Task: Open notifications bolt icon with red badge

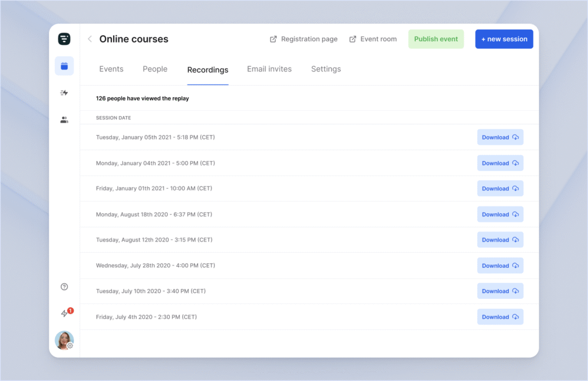Action: tap(65, 313)
